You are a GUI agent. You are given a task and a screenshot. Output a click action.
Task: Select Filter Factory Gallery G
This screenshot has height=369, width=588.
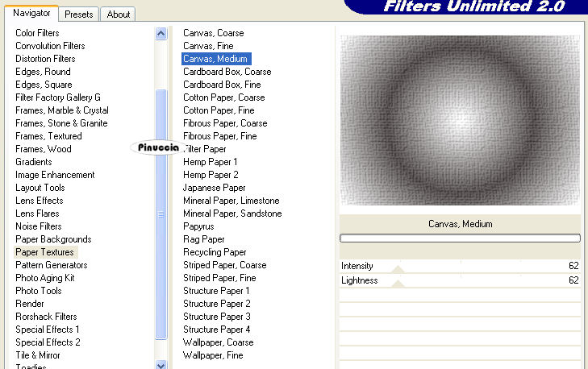coord(58,97)
